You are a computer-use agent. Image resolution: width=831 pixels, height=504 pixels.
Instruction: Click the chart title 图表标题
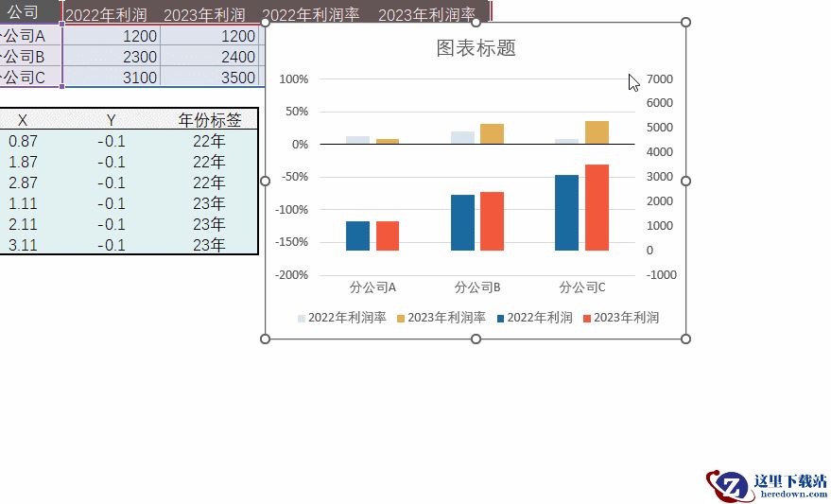476,47
